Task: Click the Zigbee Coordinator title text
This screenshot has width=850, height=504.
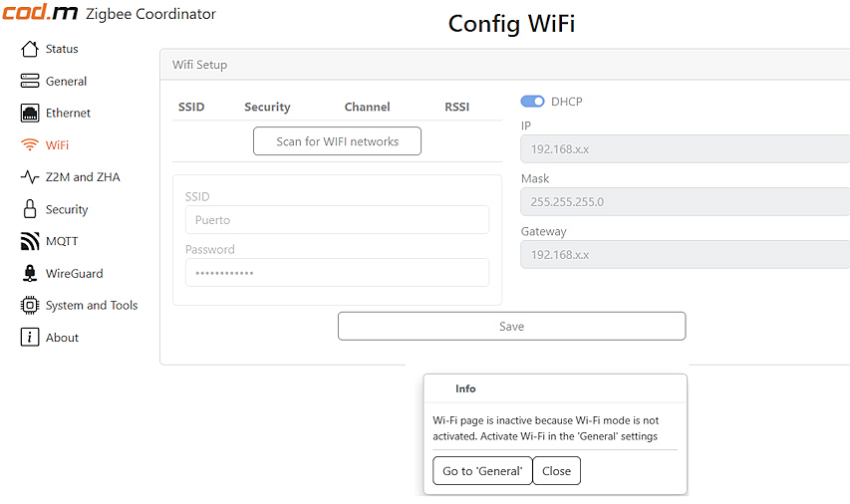Action: tap(150, 14)
